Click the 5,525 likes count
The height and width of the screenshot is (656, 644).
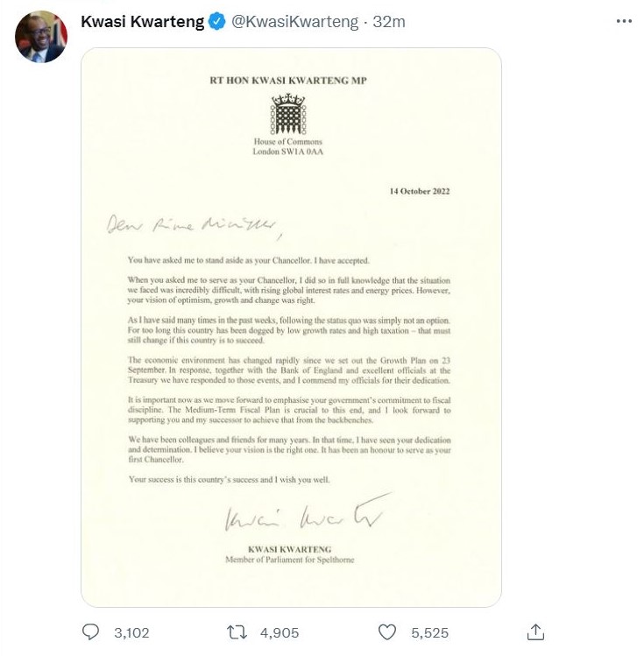click(x=430, y=631)
